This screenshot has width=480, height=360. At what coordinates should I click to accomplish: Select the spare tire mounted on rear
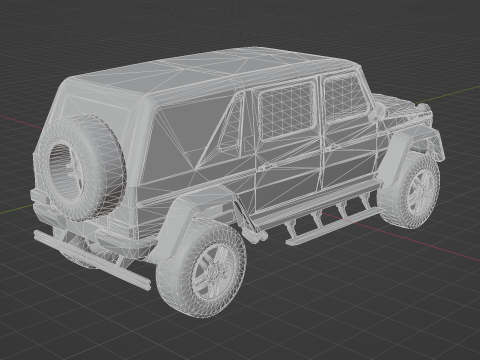(83, 168)
